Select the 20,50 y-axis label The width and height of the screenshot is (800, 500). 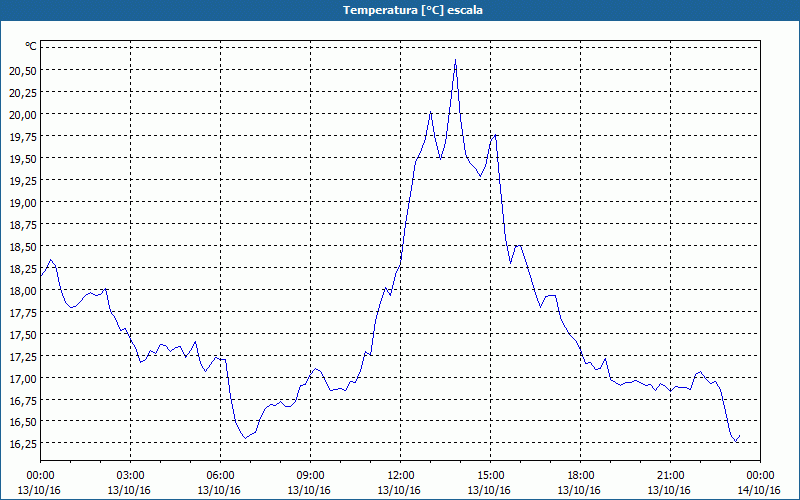coord(23,70)
